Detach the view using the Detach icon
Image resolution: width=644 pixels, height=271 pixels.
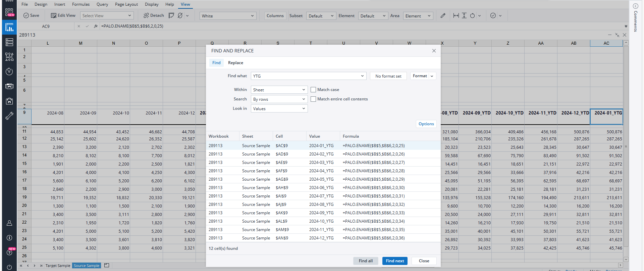[146, 16]
